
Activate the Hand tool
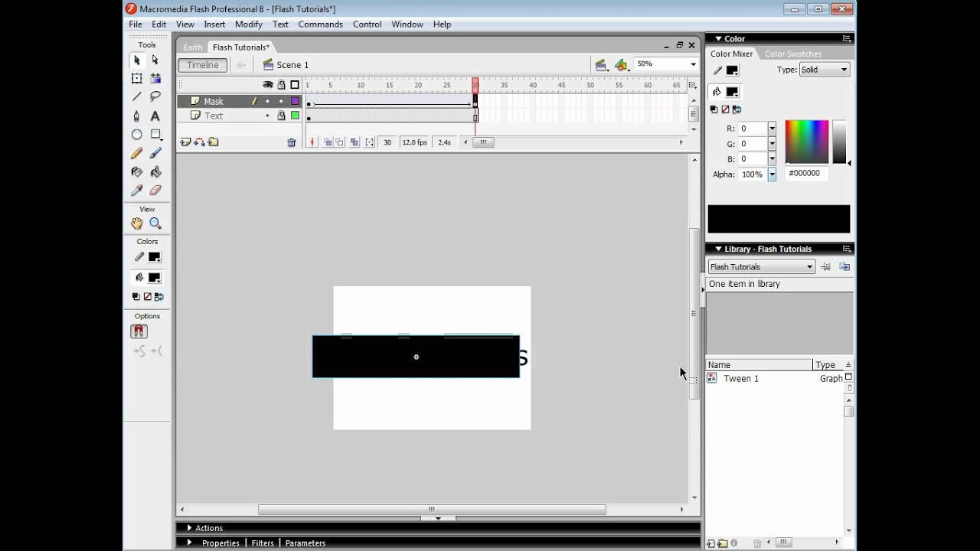[137, 223]
